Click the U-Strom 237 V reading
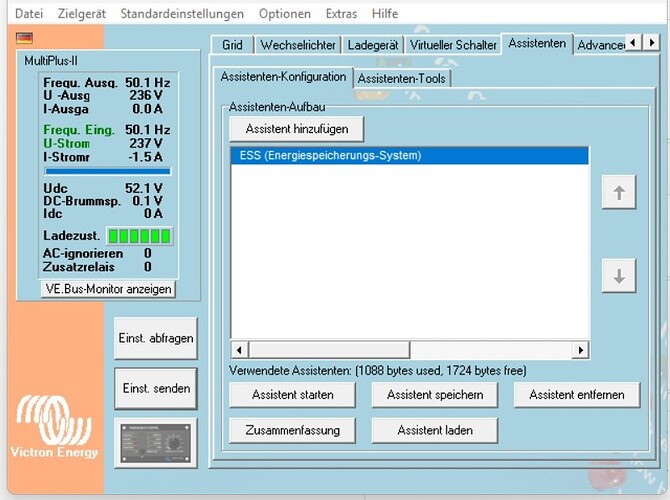Viewport: 670px width, 500px height. coord(103,143)
